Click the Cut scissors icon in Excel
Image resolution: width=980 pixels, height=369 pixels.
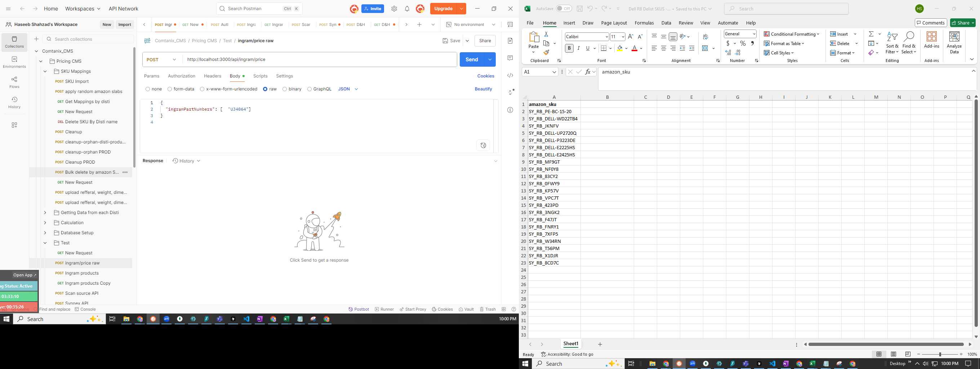546,34
